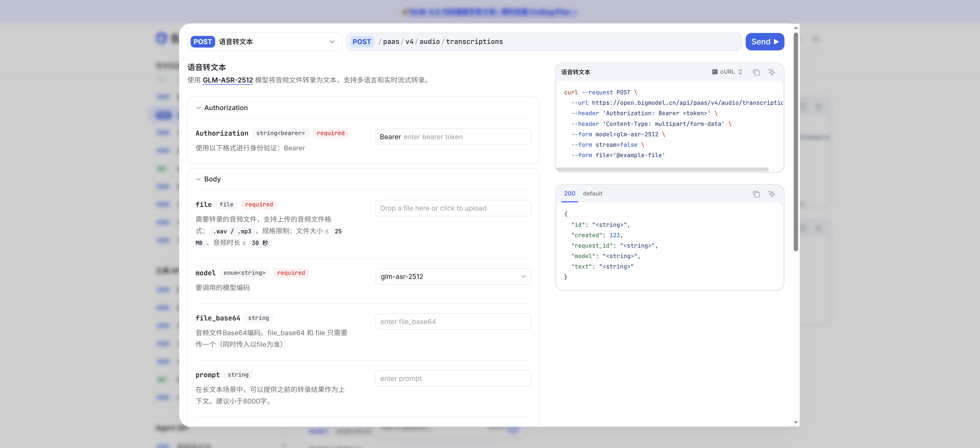
Task: Open the glm-asr-2512 model dropdown
Action: click(453, 277)
